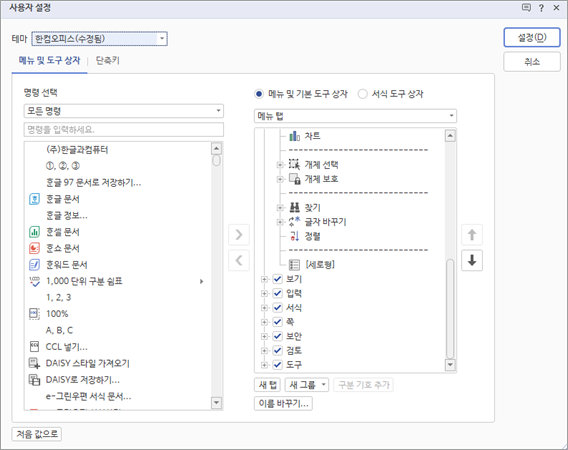The image size is (568, 450).
Task: Click the command search input field
Action: point(124,129)
